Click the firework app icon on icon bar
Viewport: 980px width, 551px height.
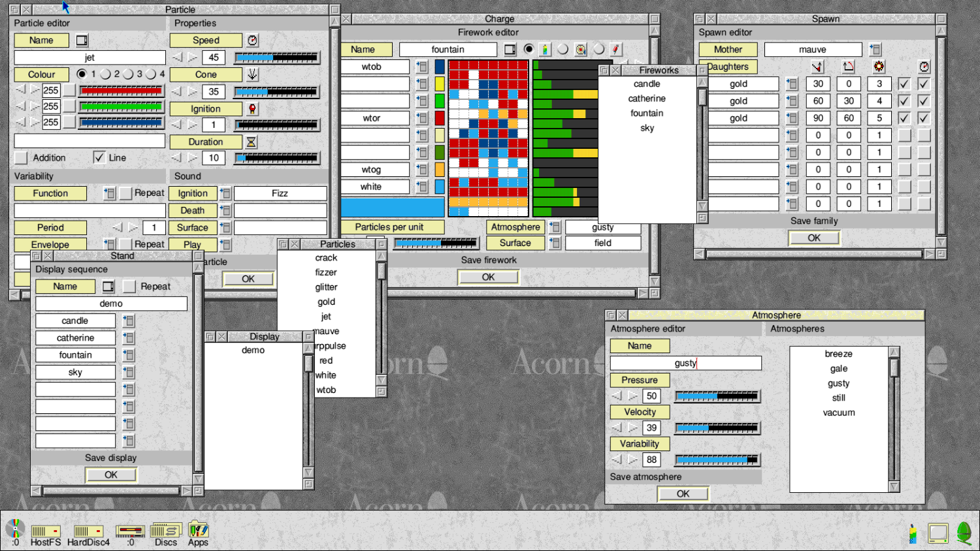pyautogui.click(x=913, y=533)
